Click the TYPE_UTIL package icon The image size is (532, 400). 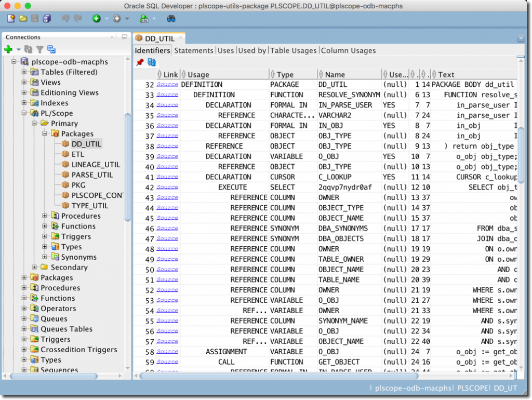(65, 206)
